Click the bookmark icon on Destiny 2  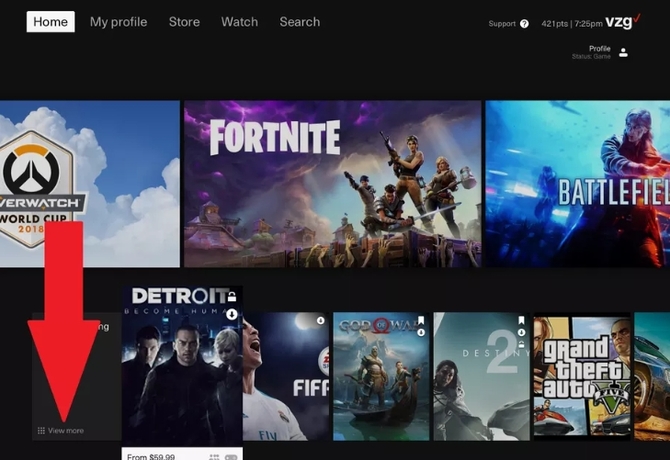point(521,320)
